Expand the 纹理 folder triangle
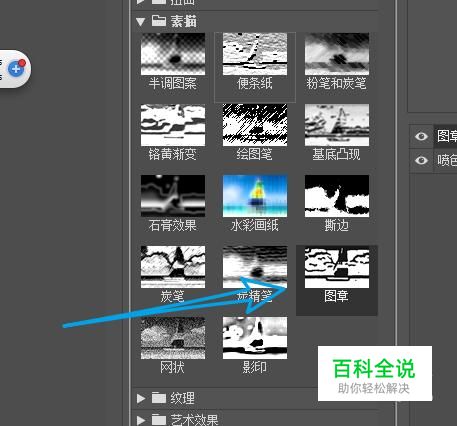 coord(141,398)
